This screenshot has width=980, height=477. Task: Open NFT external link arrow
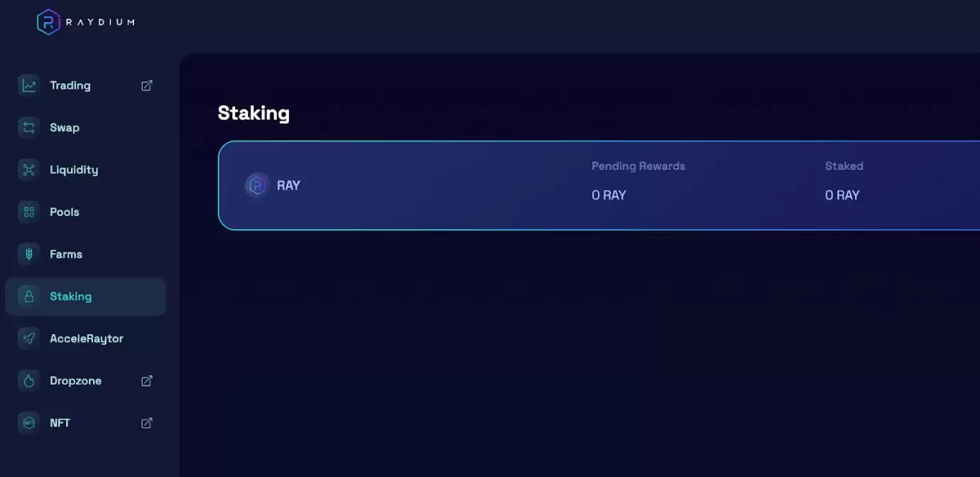(x=147, y=423)
